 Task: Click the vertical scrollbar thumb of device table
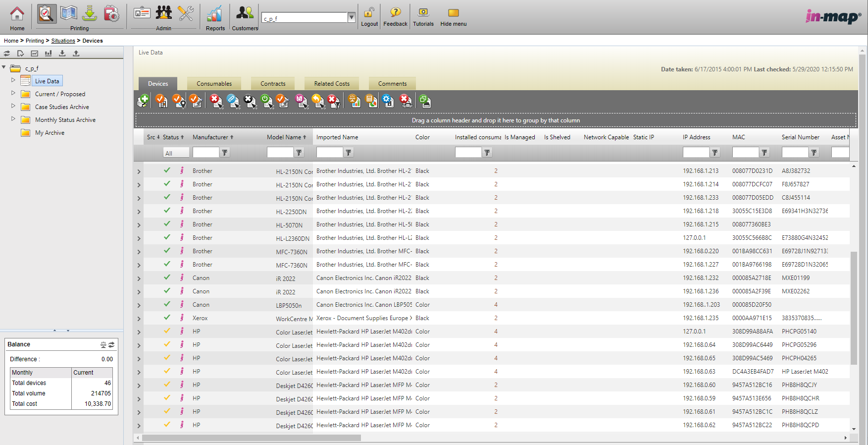pyautogui.click(x=854, y=308)
